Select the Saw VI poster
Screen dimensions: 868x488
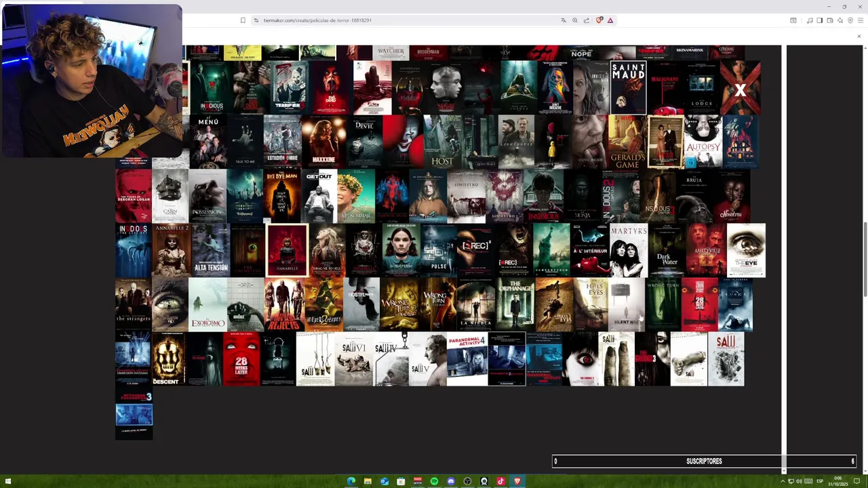(353, 359)
